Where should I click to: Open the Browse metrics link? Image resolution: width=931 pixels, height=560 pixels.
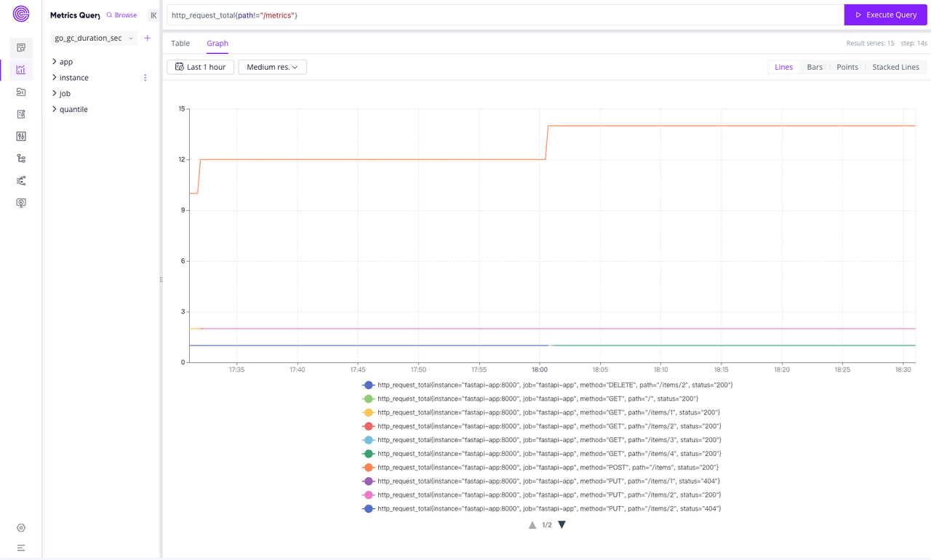coord(121,15)
